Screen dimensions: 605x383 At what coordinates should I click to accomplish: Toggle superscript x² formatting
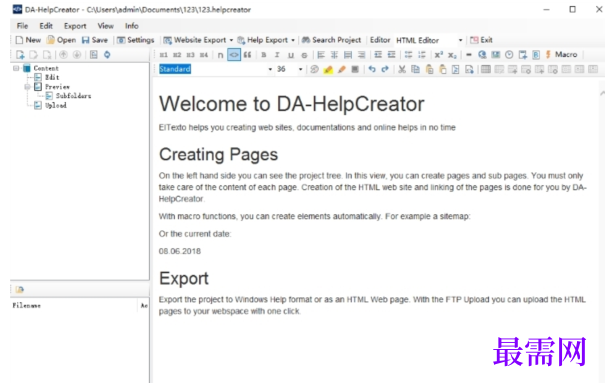click(439, 55)
